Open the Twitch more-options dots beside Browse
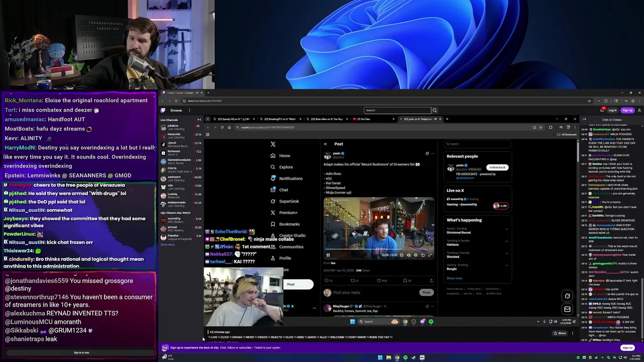Screen dimensions: 644x362 [189, 110]
